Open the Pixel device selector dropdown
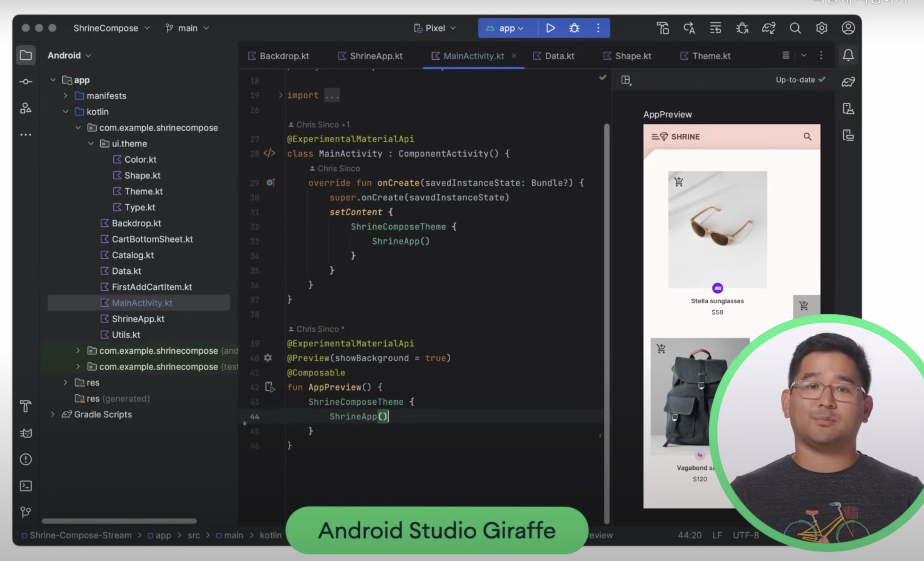The width and height of the screenshot is (924, 561). click(x=435, y=28)
